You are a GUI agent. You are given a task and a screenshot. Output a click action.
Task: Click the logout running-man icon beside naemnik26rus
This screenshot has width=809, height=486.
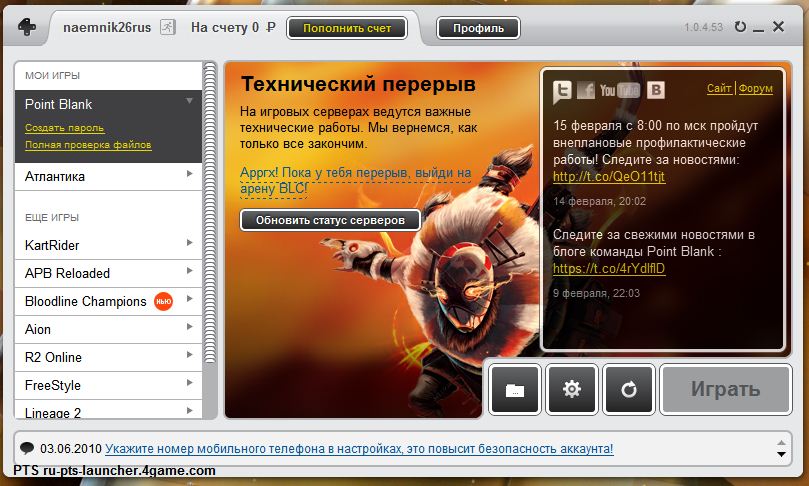168,27
